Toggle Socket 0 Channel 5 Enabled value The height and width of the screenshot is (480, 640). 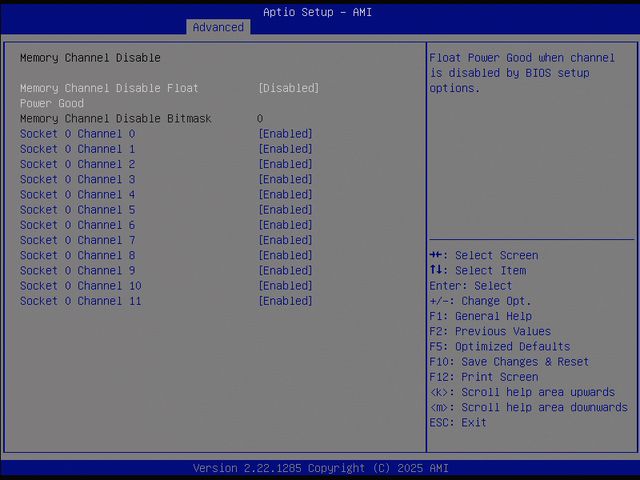[285, 210]
